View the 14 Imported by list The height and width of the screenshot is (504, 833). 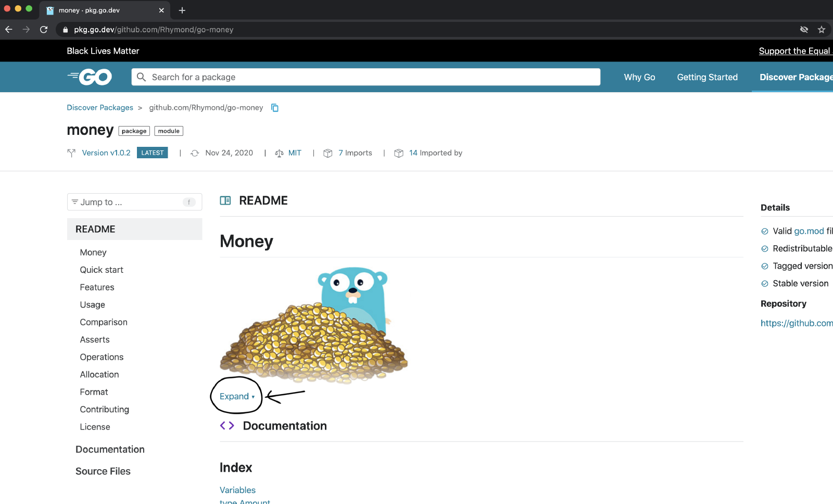click(435, 153)
